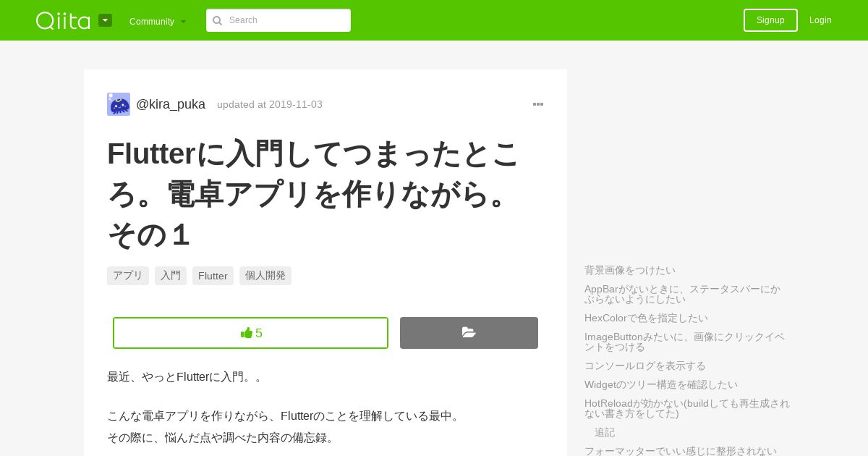Select the アプリ tag
The height and width of the screenshot is (456, 868).
click(x=128, y=276)
